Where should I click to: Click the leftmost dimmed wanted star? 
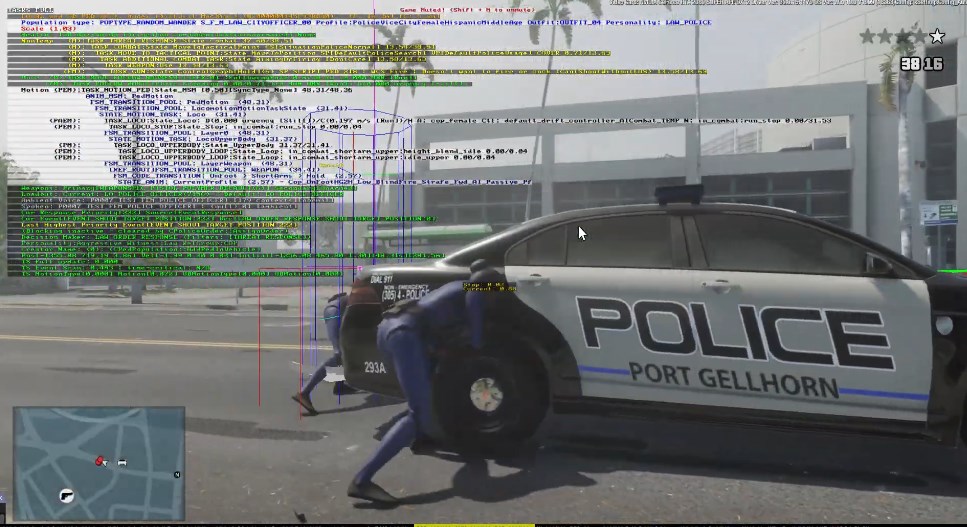[x=868, y=36]
